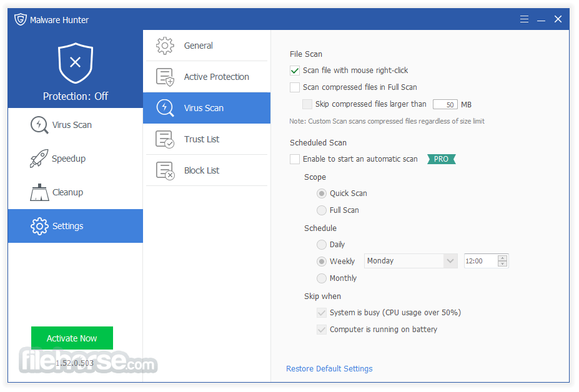
Task: Increase scan time with up arrow
Action: 502,258
